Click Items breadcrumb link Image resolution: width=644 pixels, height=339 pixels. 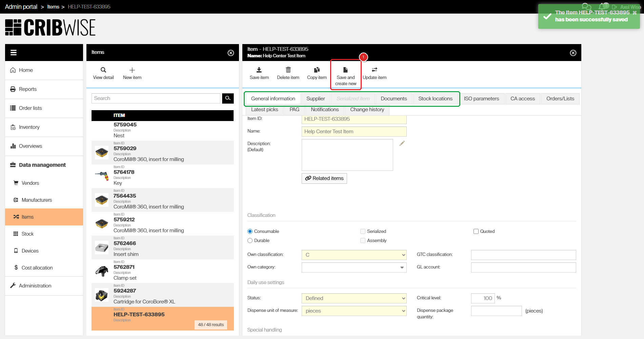click(53, 7)
